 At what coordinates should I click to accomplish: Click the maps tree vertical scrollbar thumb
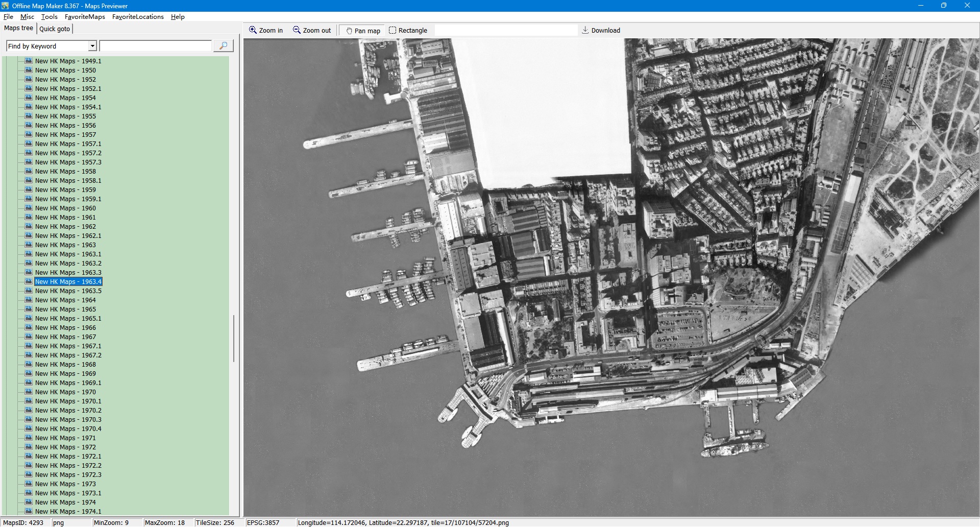point(234,338)
